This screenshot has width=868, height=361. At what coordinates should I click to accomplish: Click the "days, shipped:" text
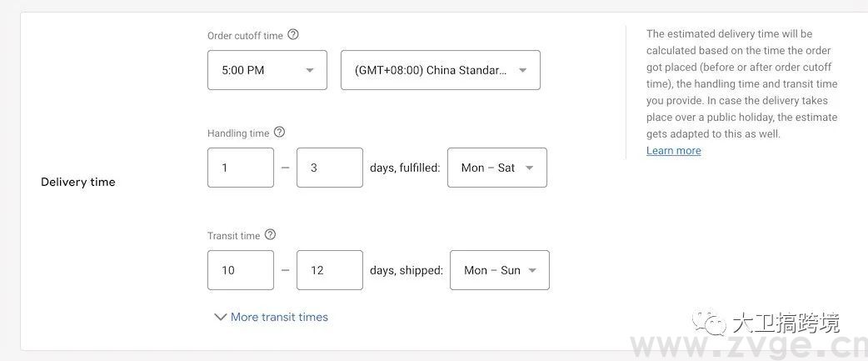tap(407, 270)
